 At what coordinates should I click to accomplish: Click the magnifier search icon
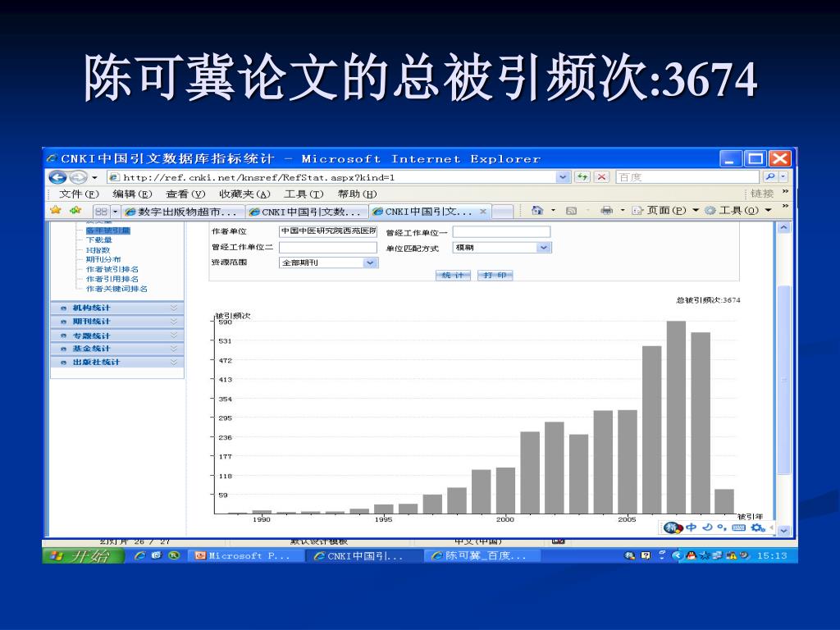pos(769,177)
